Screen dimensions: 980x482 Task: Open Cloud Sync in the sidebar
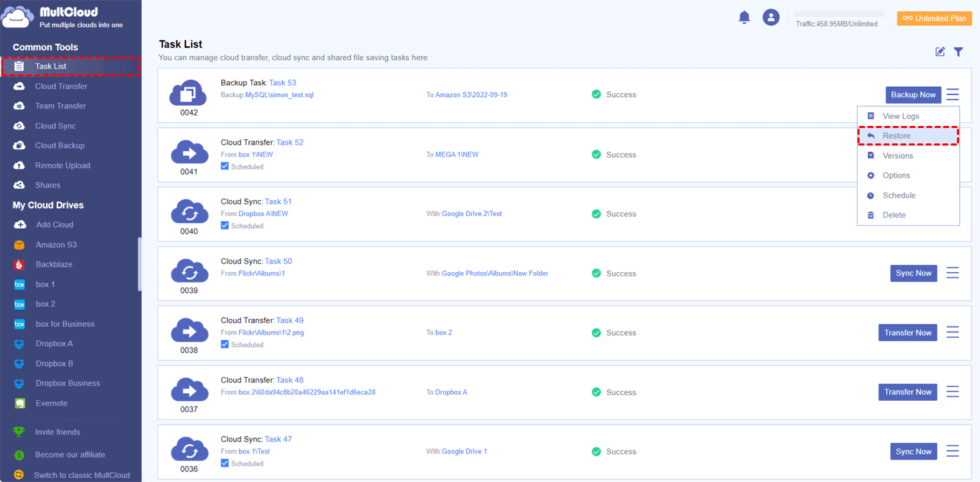point(55,126)
